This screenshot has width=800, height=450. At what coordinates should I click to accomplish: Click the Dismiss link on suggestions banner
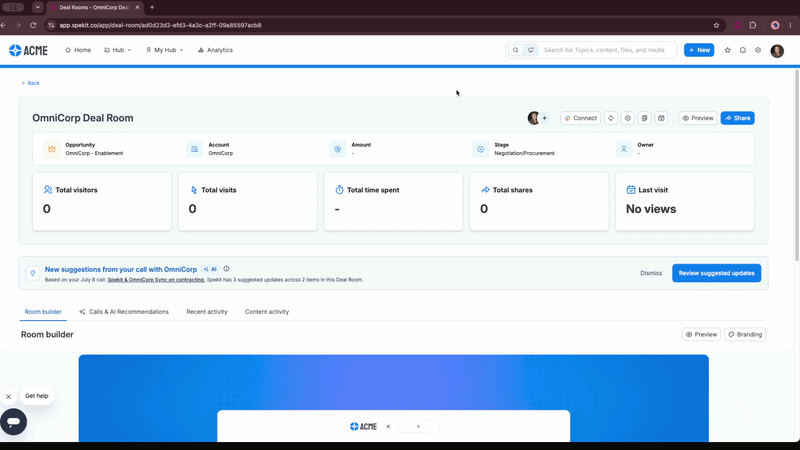point(651,273)
